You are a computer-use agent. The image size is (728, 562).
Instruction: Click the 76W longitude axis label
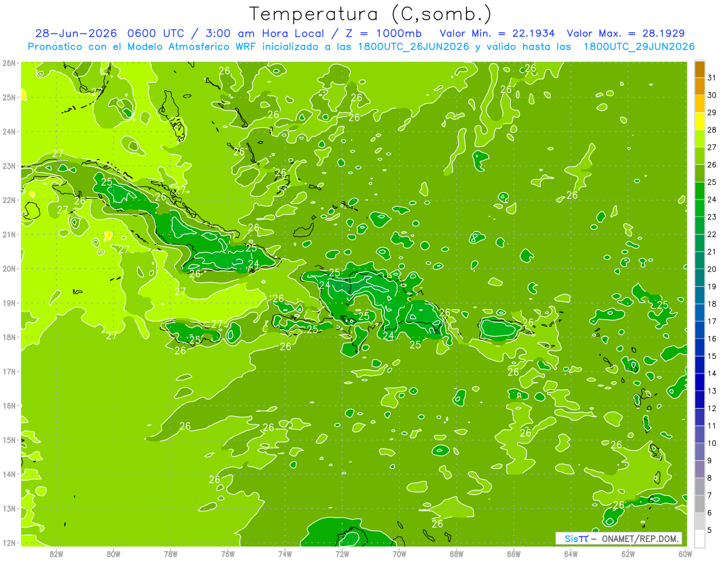[x=228, y=554]
